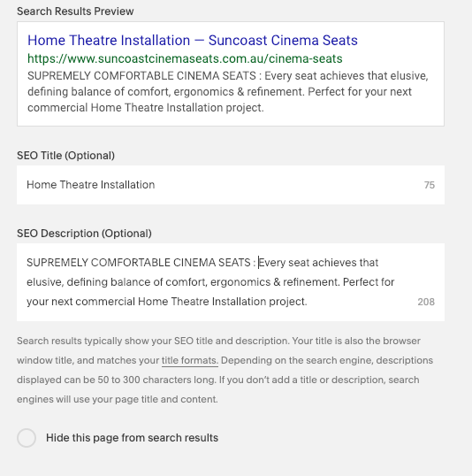Viewport: 472px width, 476px height.
Task: Click the label 'Hide this page from search results'
Action: click(132, 438)
